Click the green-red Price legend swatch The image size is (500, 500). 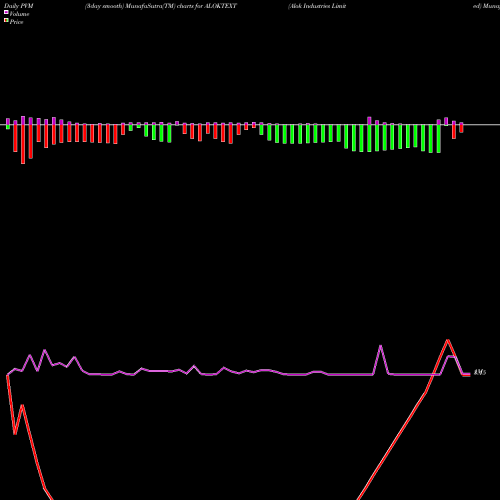tap(6, 21)
